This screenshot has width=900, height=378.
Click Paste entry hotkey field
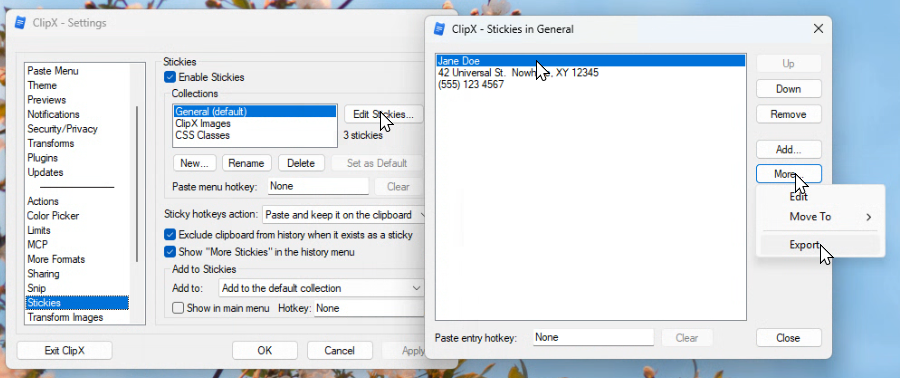click(593, 338)
